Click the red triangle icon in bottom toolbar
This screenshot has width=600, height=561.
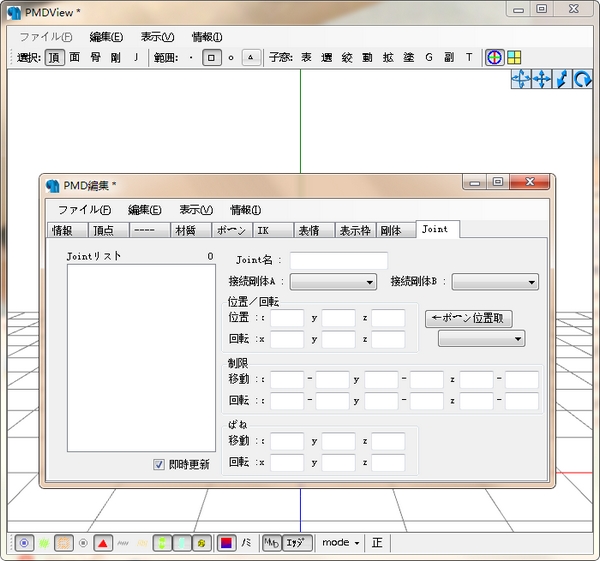pos(103,543)
